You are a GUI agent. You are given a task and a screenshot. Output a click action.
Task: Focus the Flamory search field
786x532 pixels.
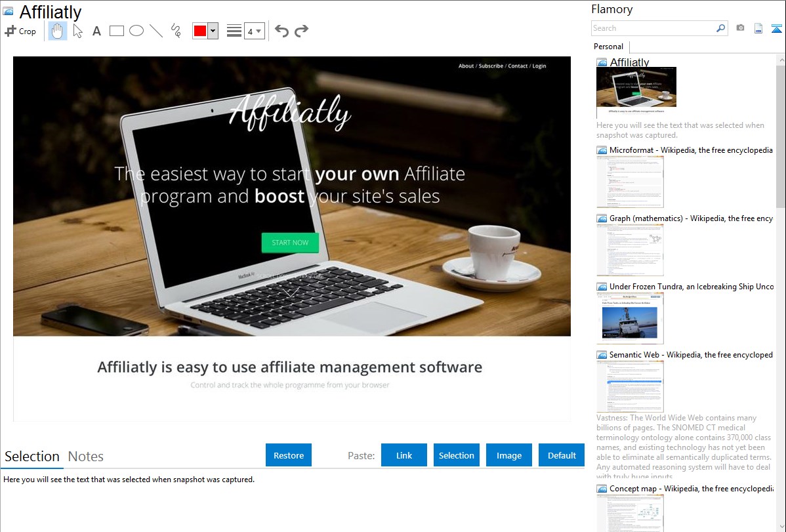point(653,28)
